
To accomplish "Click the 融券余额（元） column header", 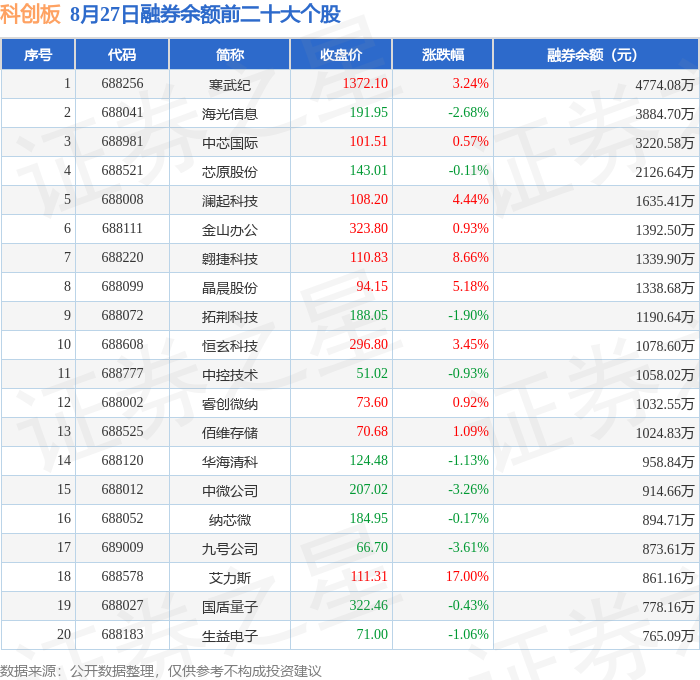I will point(596,54).
